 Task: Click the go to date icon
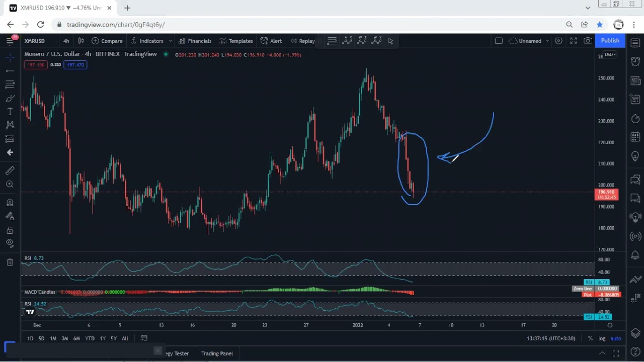(x=144, y=338)
